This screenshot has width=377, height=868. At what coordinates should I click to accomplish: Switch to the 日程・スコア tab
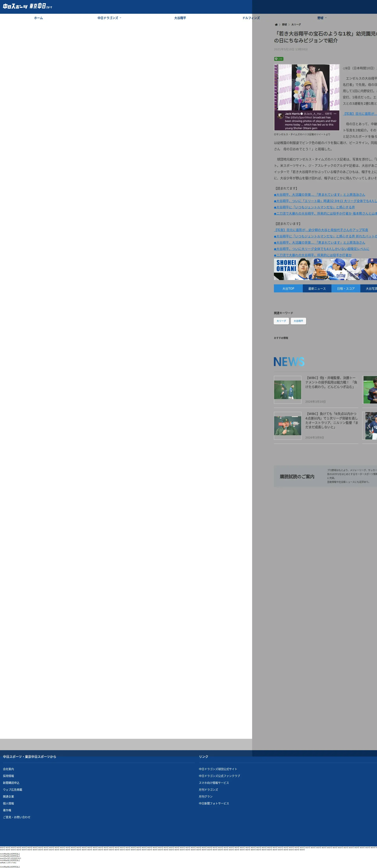346,288
